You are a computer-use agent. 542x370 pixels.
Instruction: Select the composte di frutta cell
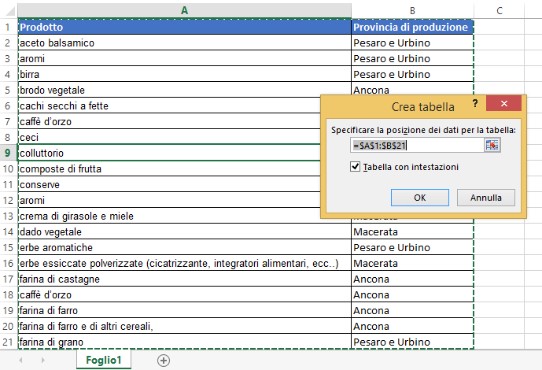169,169
